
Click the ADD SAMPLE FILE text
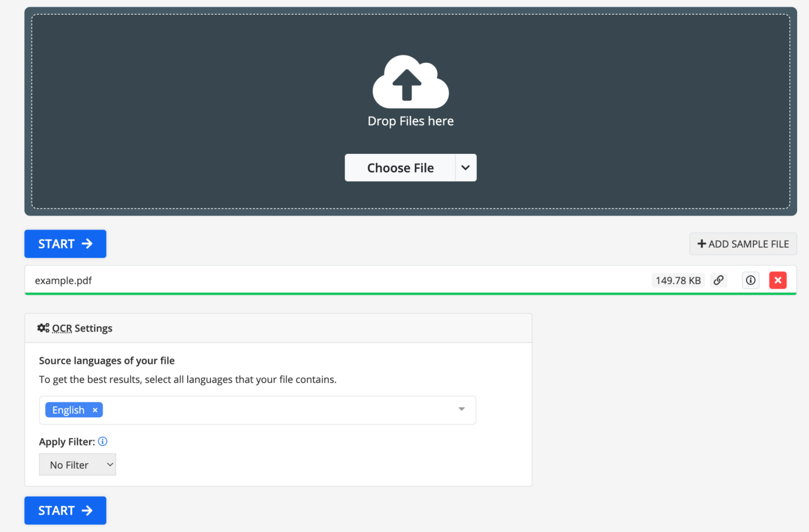coord(748,244)
